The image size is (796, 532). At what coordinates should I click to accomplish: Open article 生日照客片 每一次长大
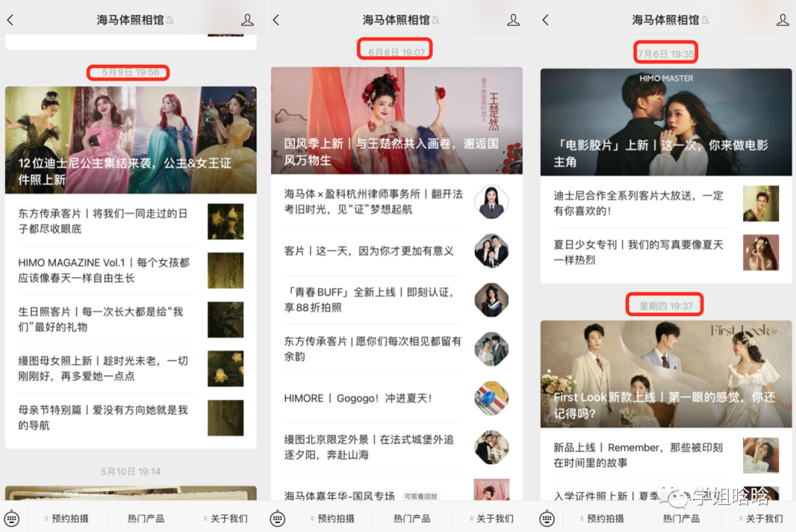[x=130, y=319]
